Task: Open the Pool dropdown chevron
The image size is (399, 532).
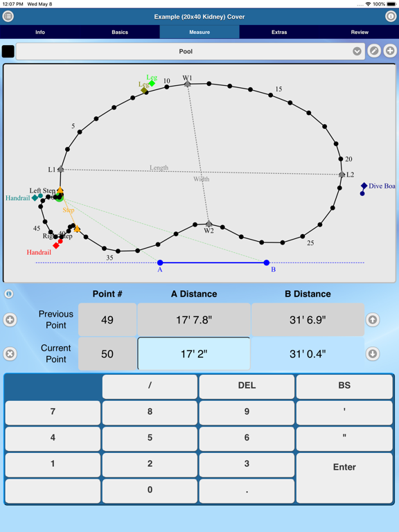Action: [x=357, y=51]
